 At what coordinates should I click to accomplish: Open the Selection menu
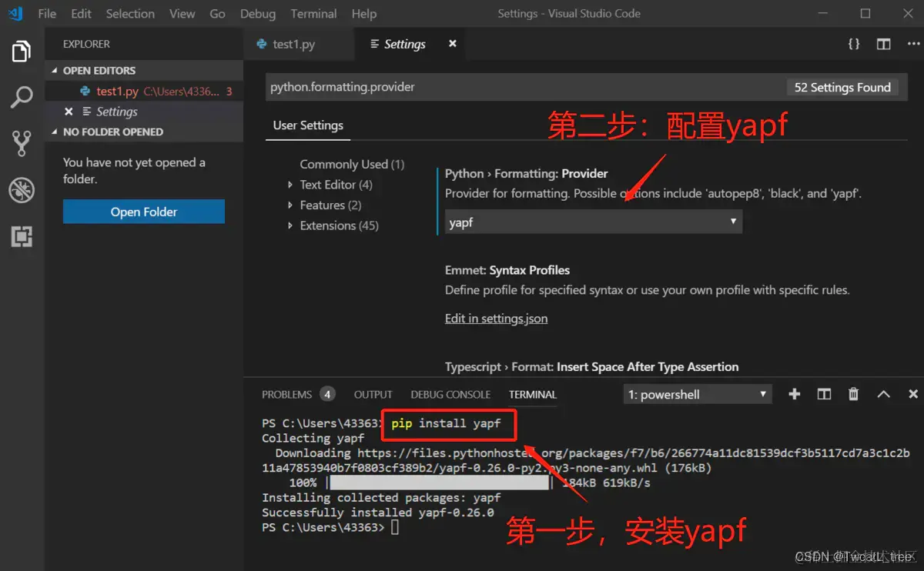(x=130, y=14)
